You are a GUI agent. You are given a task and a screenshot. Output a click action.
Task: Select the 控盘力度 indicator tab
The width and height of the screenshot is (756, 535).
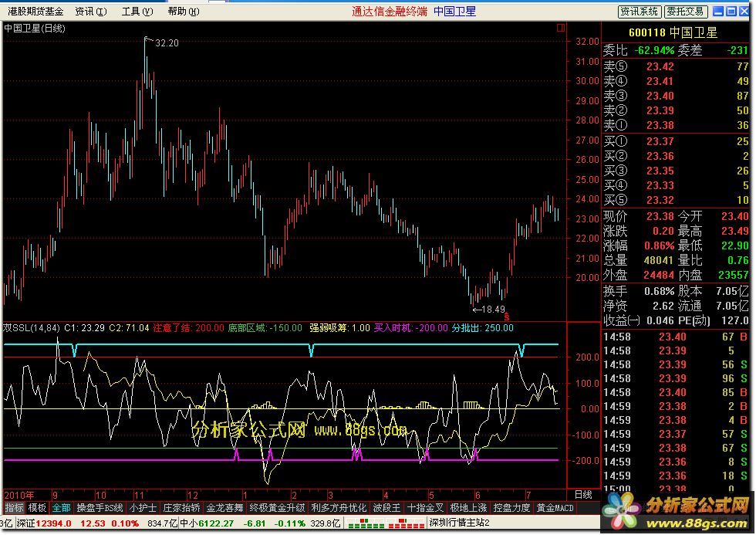[x=511, y=507]
